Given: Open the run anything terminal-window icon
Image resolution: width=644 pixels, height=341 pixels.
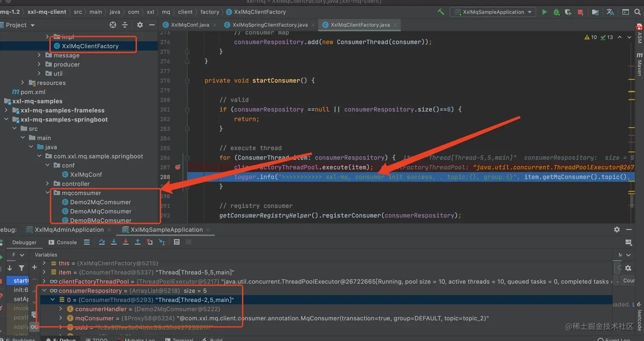Looking at the screenshot, I should tap(625, 12).
